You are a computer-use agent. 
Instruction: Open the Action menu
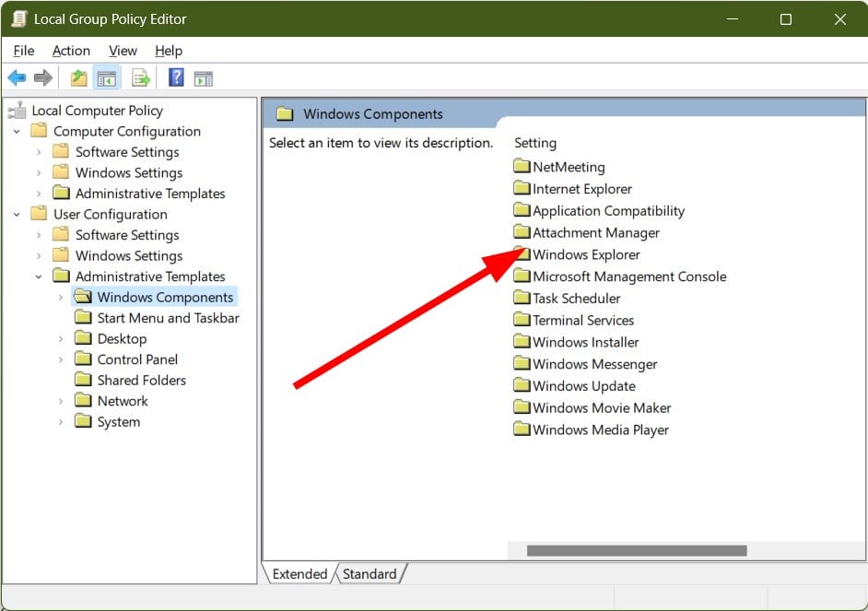point(71,51)
